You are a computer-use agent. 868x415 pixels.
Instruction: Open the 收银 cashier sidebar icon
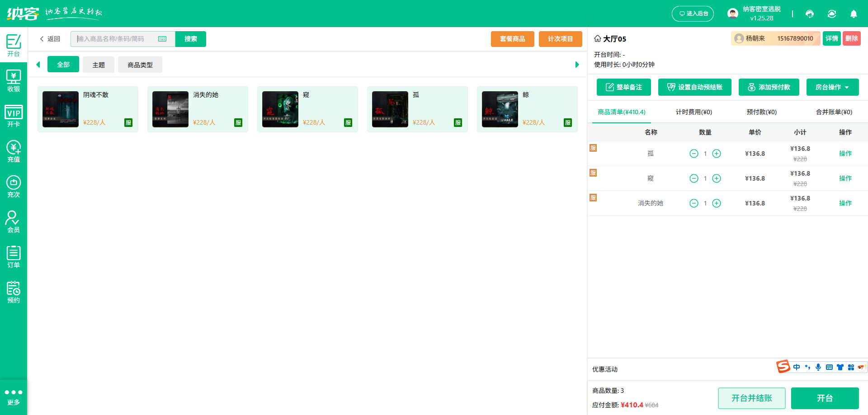pyautogui.click(x=14, y=81)
